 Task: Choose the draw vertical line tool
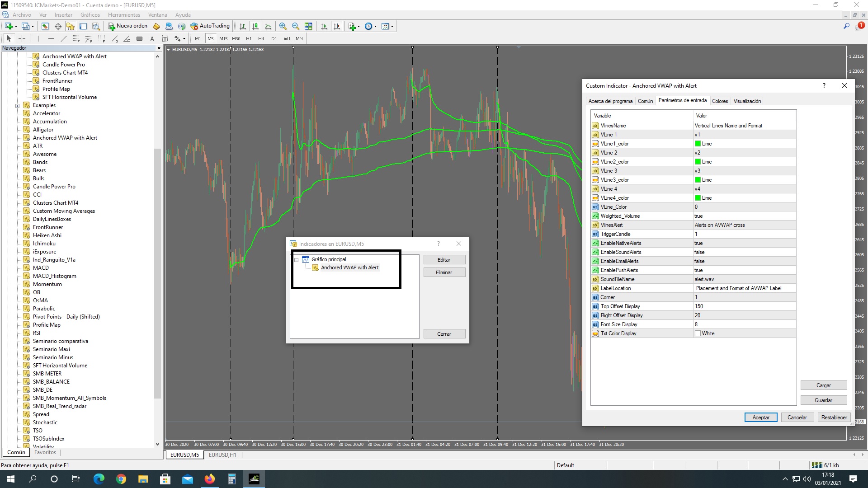pos(38,38)
